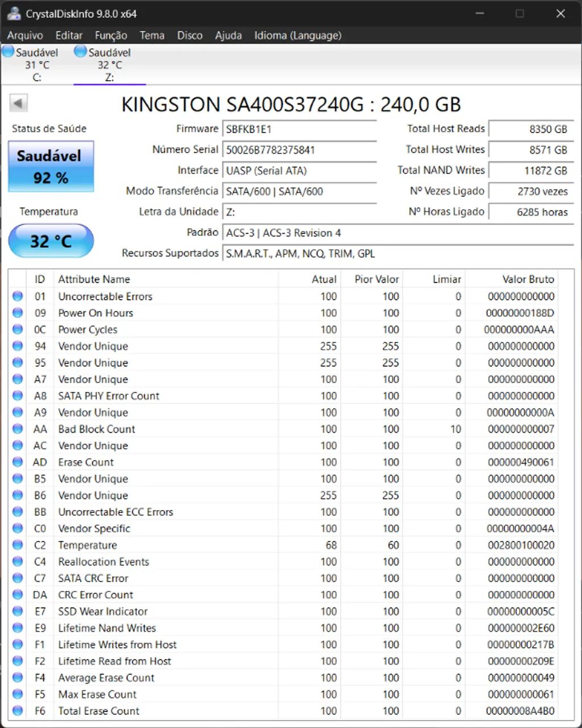
Task: Click the blue status icon beside Bad Block Count
Action: coord(17,429)
